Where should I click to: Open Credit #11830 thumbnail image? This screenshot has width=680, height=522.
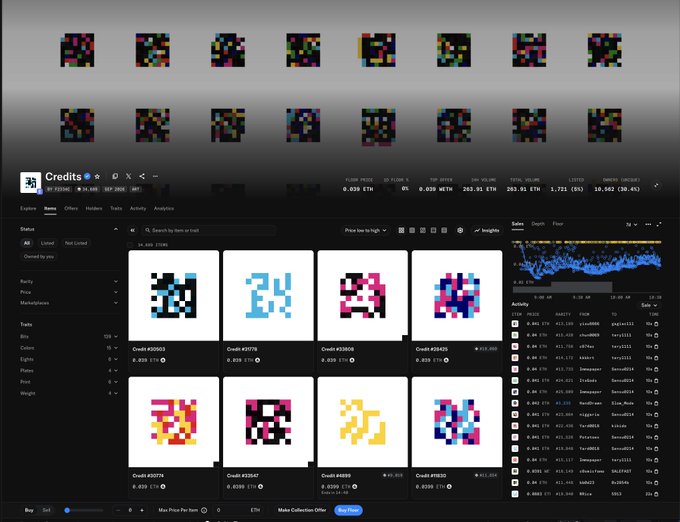click(x=457, y=422)
